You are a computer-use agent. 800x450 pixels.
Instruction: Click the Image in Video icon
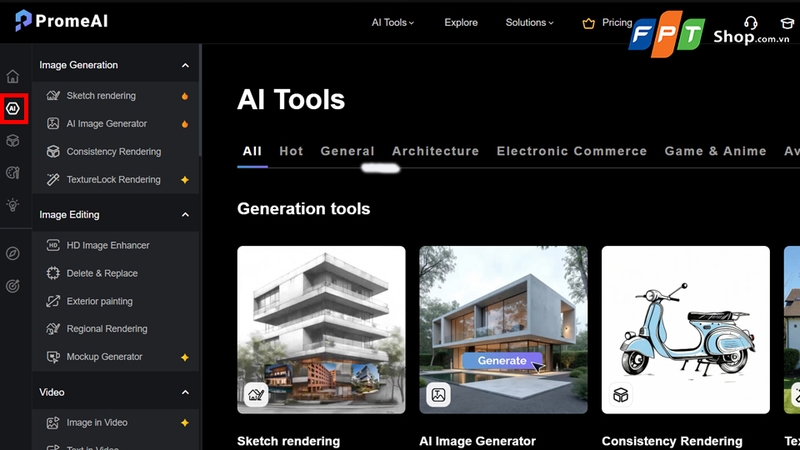pos(53,422)
